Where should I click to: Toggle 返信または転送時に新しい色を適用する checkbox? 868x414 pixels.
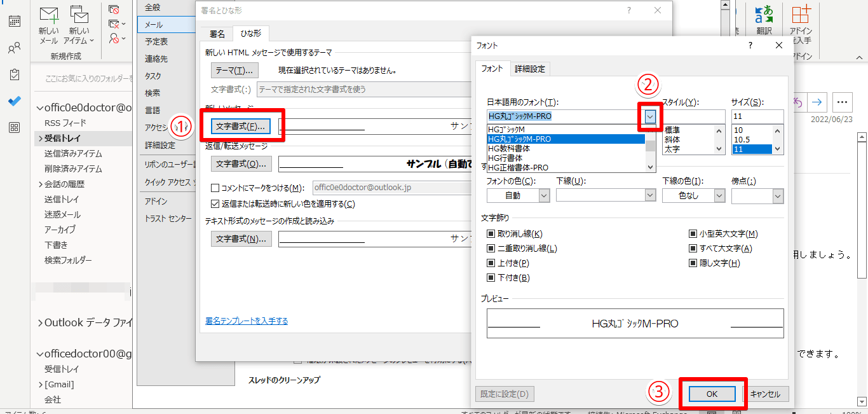tap(215, 204)
